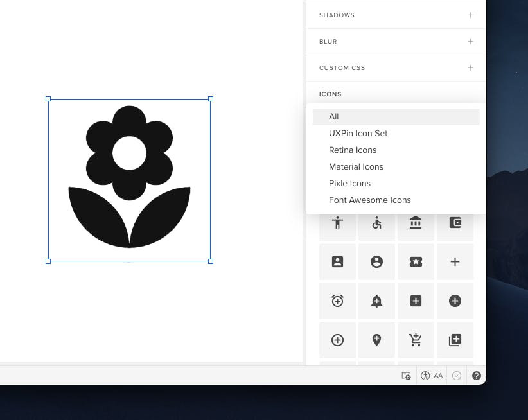The height and width of the screenshot is (420, 528).
Task: Open canvas settings with the gear icon
Action: 406,375
